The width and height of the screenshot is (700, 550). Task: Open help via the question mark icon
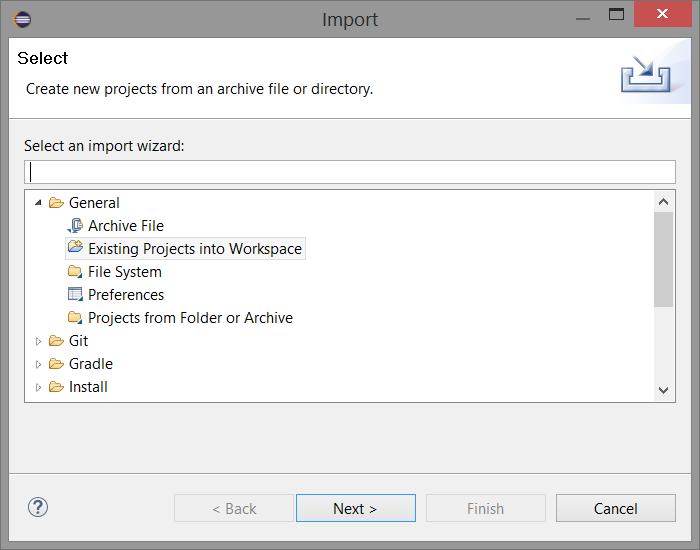[x=38, y=507]
